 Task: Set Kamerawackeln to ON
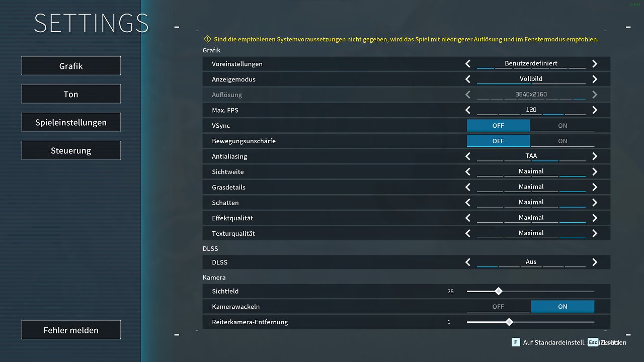coord(562,307)
